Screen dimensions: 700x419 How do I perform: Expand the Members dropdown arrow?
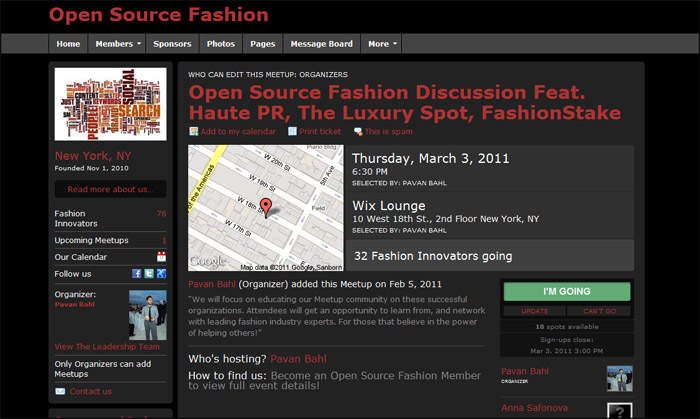coord(139,44)
